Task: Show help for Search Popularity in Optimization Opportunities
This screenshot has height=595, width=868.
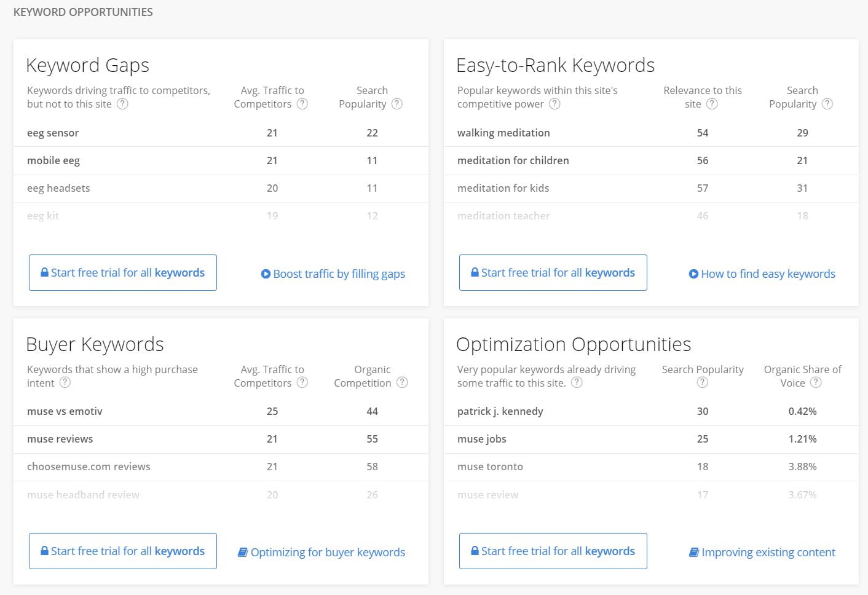Action: 703,382
